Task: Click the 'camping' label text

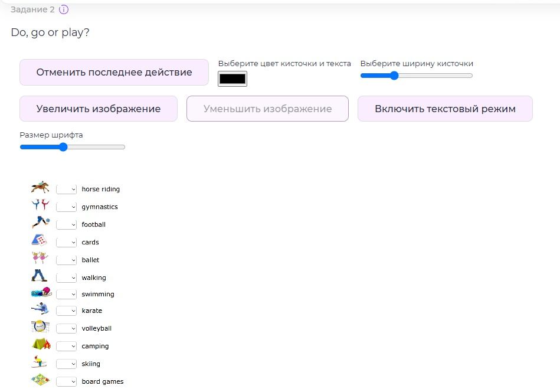Action: click(x=95, y=346)
